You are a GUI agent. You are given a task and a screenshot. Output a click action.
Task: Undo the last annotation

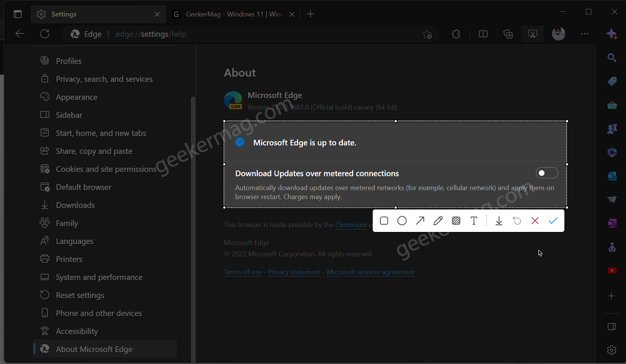[x=517, y=221]
